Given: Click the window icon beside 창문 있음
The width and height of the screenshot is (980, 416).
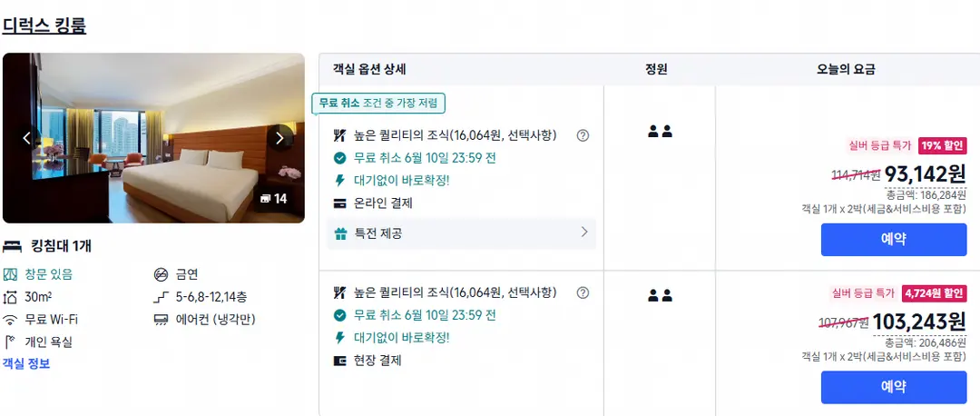Looking at the screenshot, I should coord(10,274).
